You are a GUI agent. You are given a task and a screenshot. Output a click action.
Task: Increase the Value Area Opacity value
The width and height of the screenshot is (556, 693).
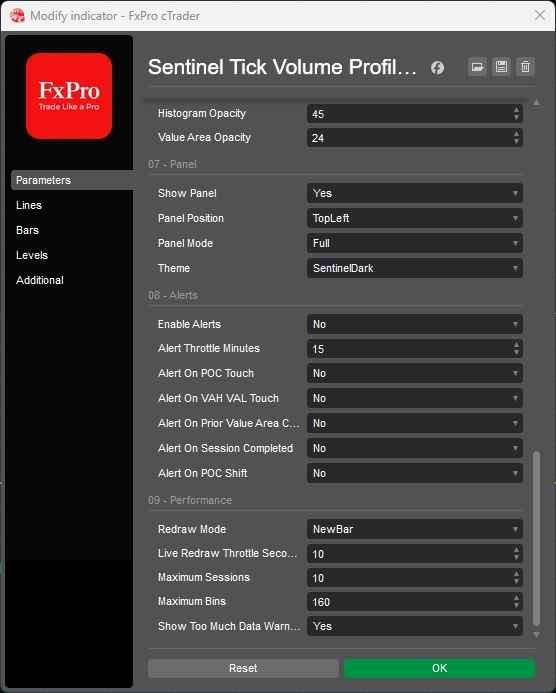point(516,133)
